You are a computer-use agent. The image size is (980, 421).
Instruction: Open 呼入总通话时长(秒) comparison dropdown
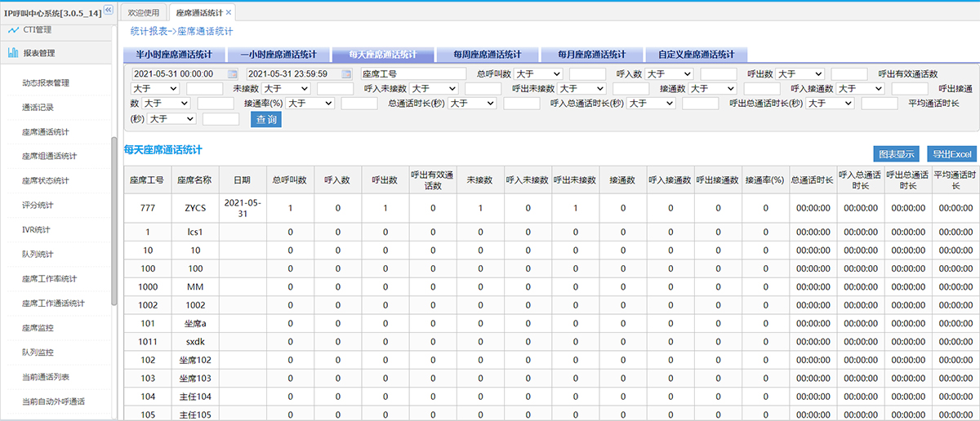pyautogui.click(x=650, y=103)
